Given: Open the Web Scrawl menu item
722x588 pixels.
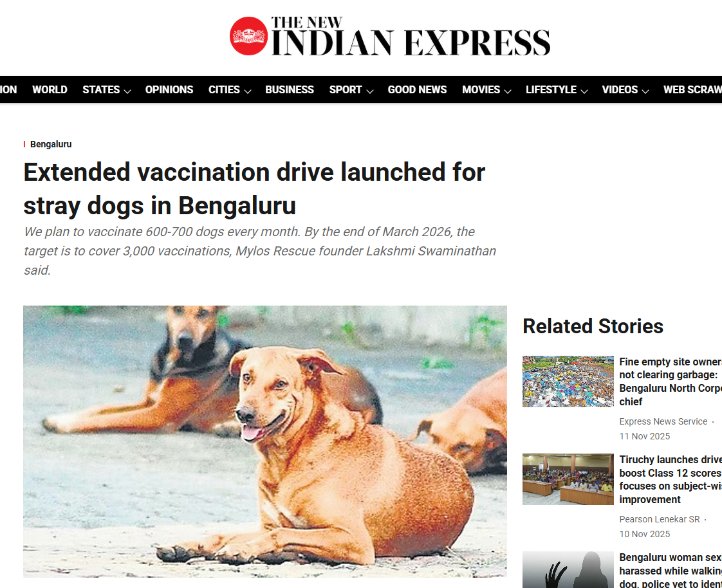Looking at the screenshot, I should pyautogui.click(x=692, y=90).
